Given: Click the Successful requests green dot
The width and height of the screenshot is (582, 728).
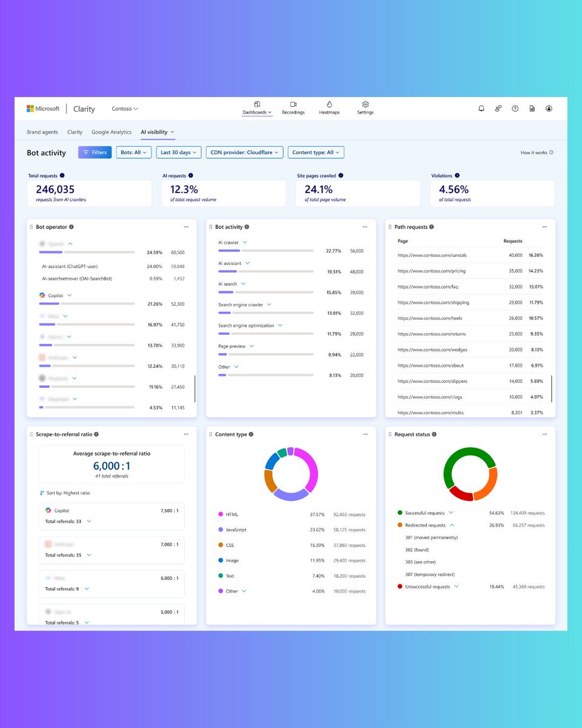Looking at the screenshot, I should (x=400, y=513).
